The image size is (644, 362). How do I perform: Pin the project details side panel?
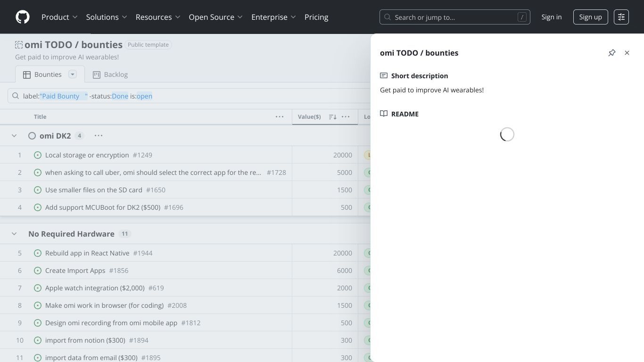(612, 53)
